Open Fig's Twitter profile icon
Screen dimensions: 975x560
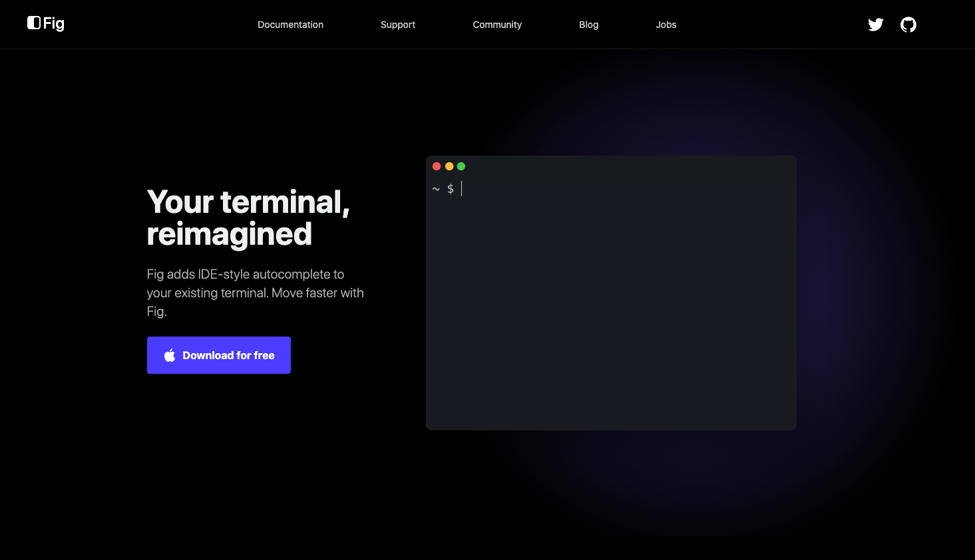click(x=876, y=25)
